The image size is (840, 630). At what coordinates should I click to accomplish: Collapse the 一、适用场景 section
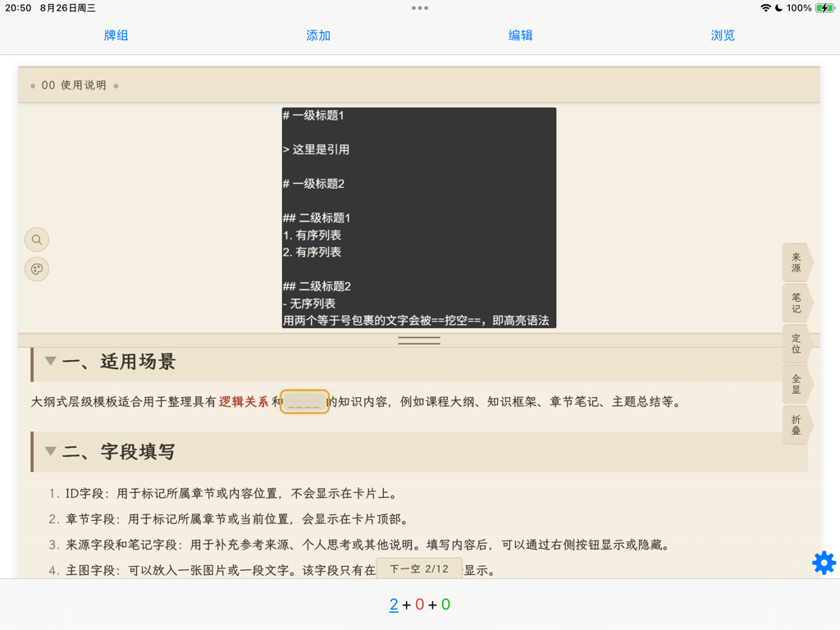point(50,361)
